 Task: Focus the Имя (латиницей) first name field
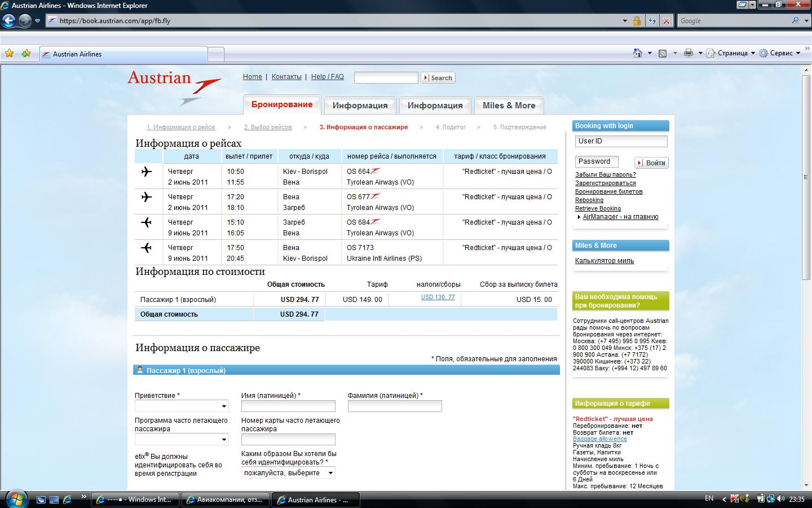pos(288,406)
